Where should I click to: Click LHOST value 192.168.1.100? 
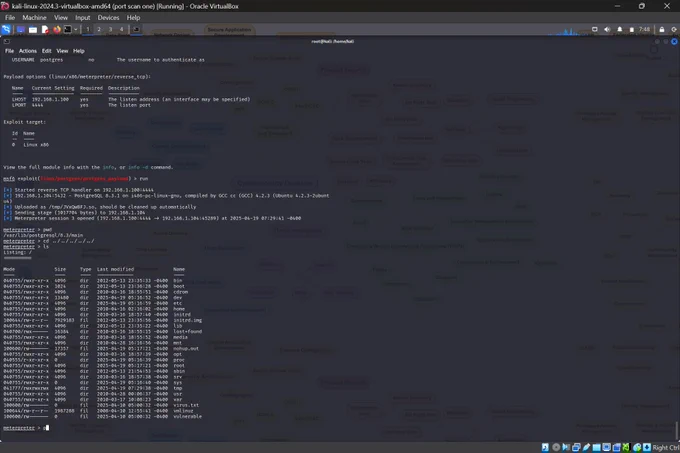coord(50,99)
